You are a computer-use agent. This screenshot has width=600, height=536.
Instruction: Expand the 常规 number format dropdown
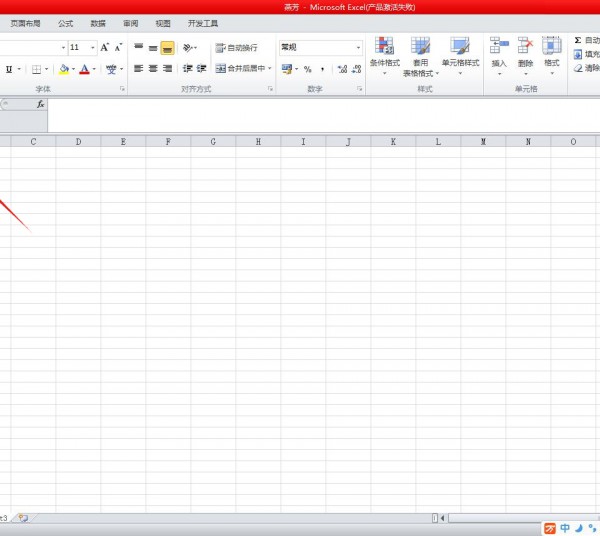(359, 47)
